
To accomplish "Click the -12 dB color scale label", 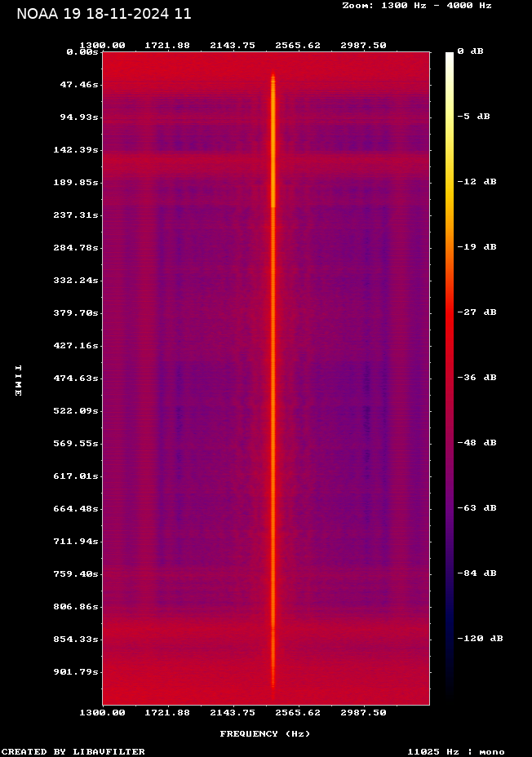I will (x=477, y=181).
